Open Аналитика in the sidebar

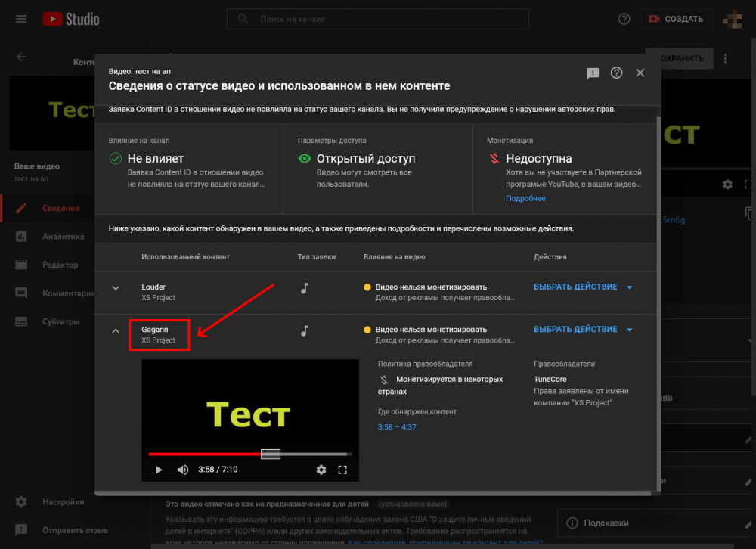48,237
